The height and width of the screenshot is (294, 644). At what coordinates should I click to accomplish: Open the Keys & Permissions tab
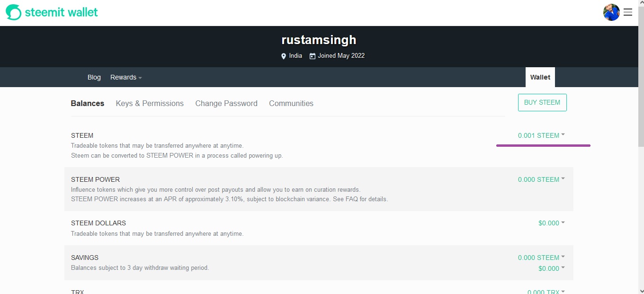[x=150, y=103]
